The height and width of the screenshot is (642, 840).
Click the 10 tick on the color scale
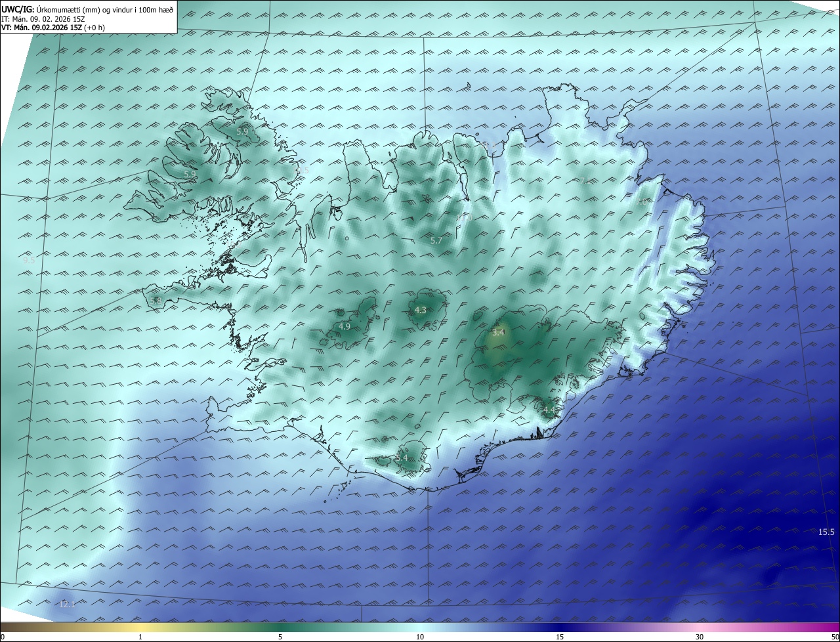420,637
